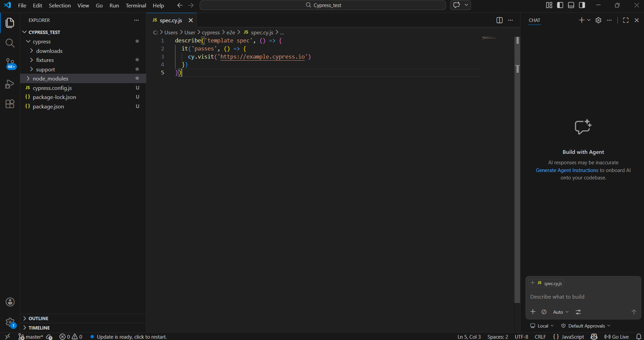644x340 pixels.
Task: Switch to the spec.cy.js editor tab
Action: [171, 20]
